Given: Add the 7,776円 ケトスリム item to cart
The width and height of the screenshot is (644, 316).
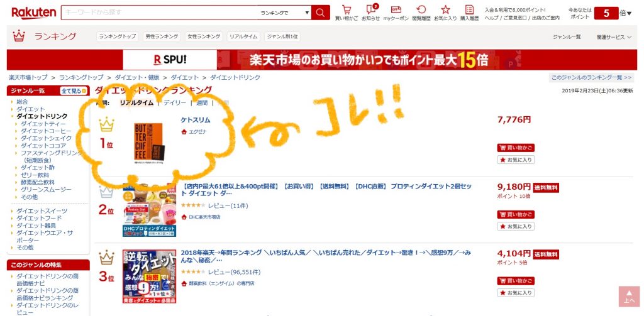Looking at the screenshot, I should [x=516, y=148].
